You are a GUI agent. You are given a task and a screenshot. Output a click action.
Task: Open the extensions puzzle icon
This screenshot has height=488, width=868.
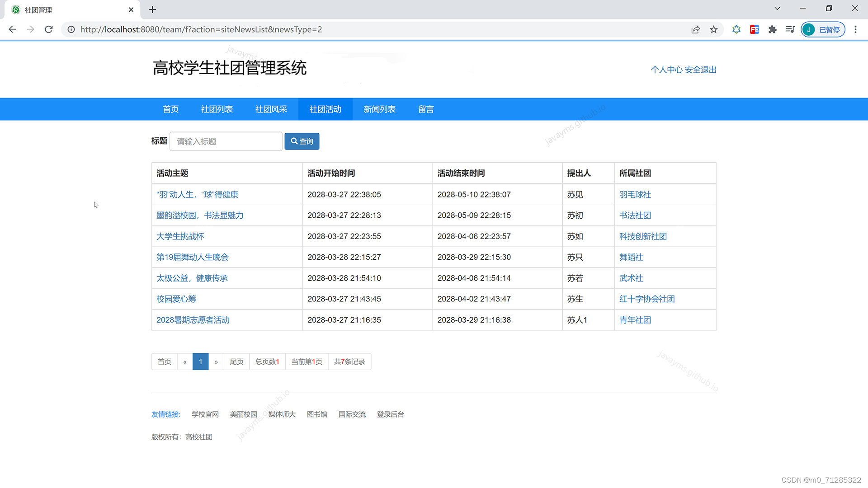pos(772,29)
